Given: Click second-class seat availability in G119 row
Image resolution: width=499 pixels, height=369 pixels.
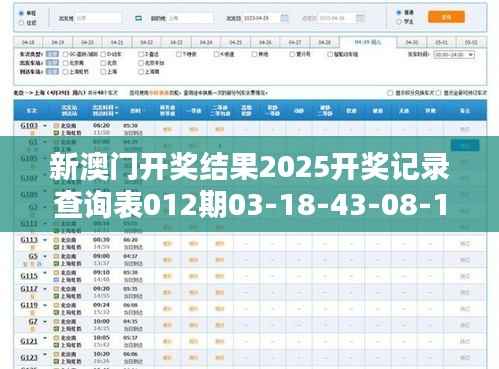Looking at the screenshot, I should [219, 309].
